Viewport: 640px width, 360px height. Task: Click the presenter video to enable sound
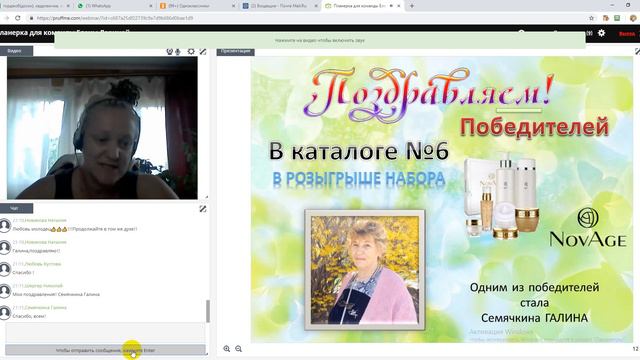[102, 128]
